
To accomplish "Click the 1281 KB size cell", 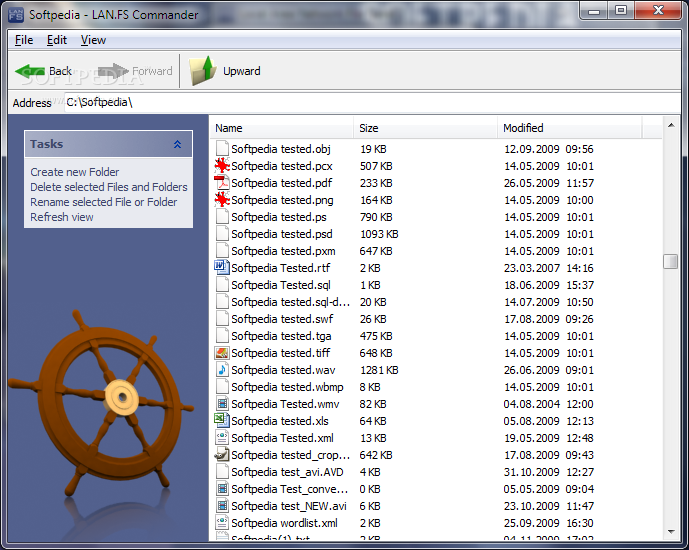I will tap(379, 370).
